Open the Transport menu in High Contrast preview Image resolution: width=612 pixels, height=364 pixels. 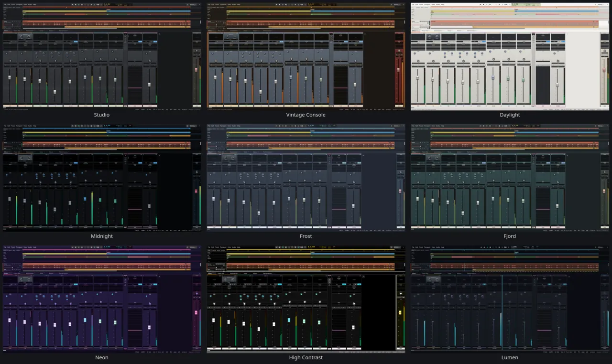tap(223, 247)
